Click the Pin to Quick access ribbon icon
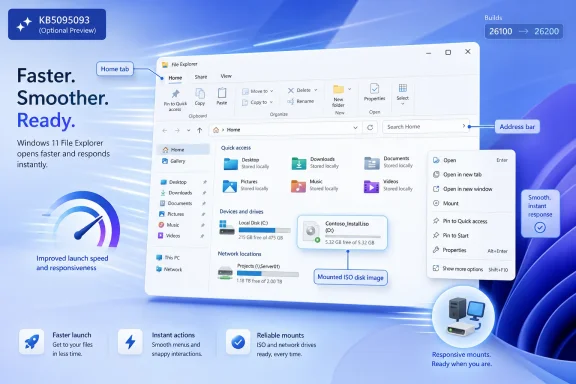 176,94
